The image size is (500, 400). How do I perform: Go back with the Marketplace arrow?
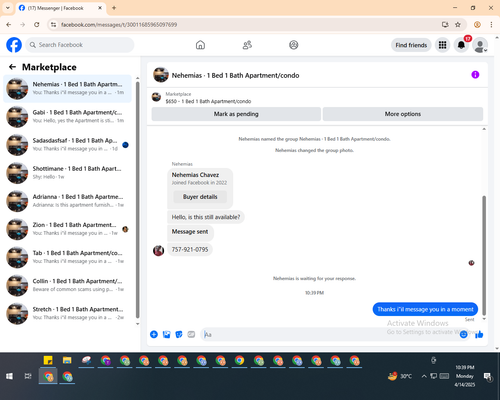pos(12,67)
